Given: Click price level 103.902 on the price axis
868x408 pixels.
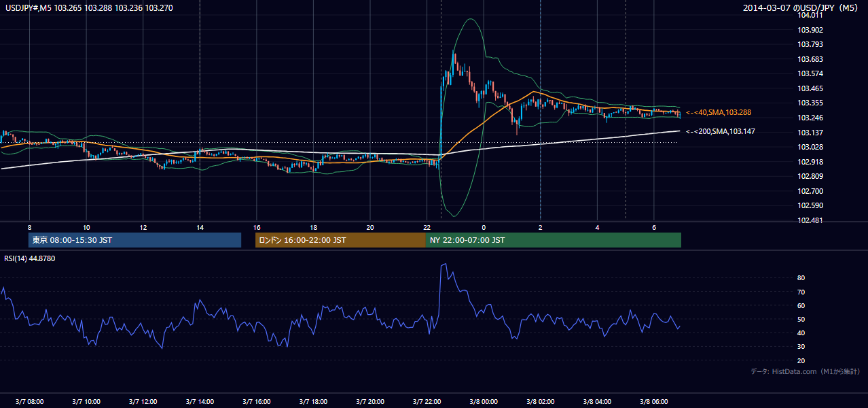Looking at the screenshot, I should 810,30.
